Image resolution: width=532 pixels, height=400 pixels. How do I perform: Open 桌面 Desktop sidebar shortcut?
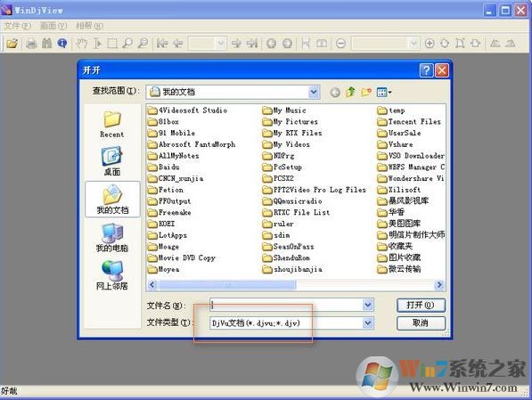112,161
